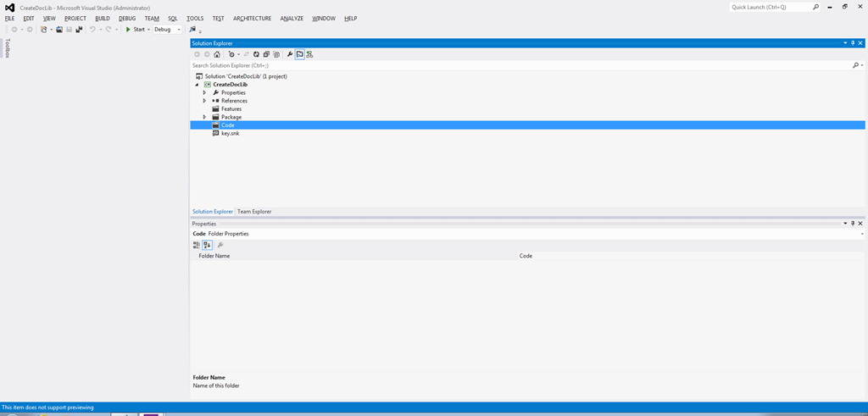Click Navigate Forward in the main toolbar

30,30
